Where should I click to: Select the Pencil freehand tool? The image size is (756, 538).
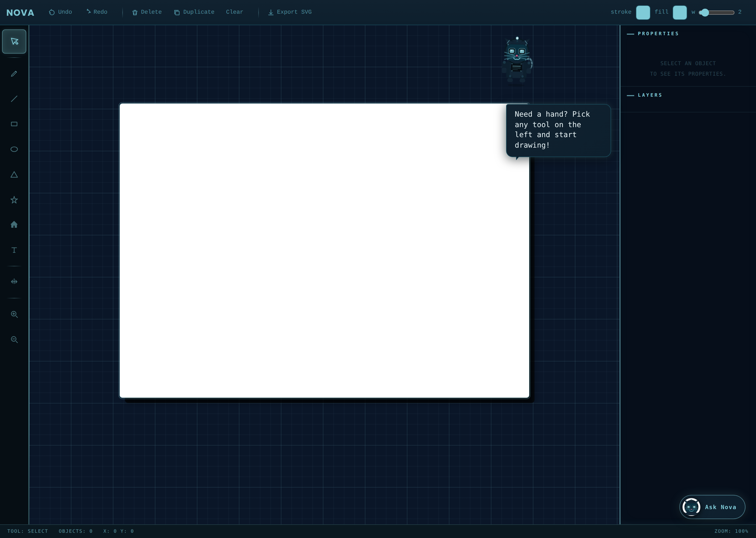tap(14, 74)
